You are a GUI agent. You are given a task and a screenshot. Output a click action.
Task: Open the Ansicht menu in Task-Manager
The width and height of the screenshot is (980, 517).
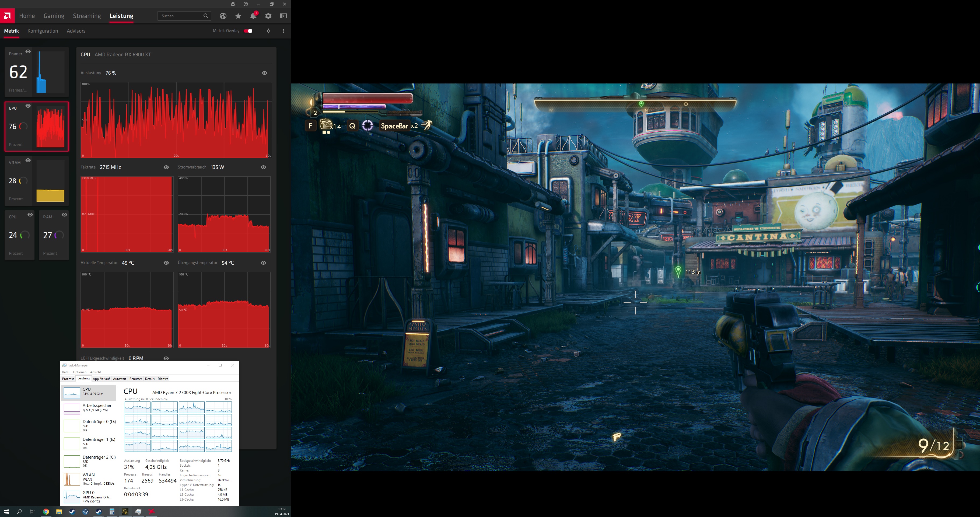click(96, 372)
